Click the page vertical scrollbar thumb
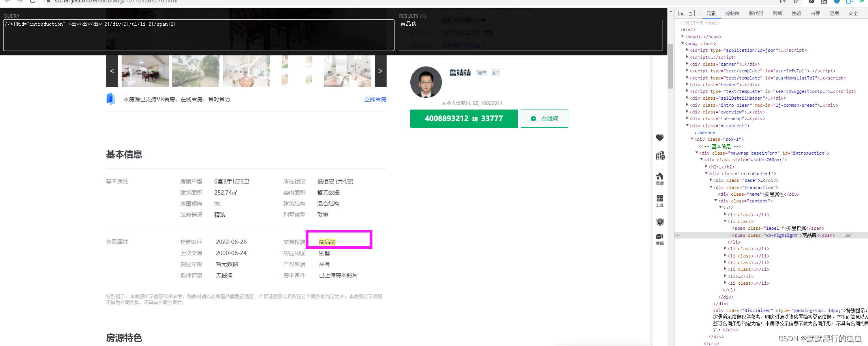 coord(671,66)
